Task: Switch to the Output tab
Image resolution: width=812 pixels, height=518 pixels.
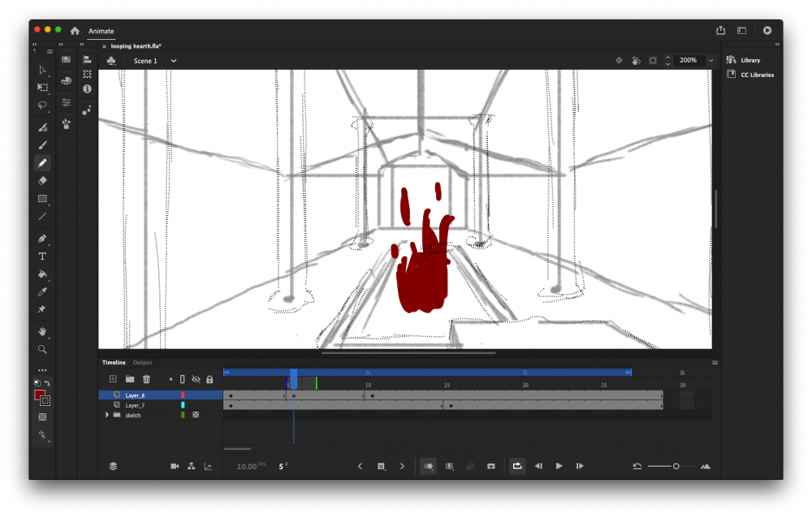Action: [x=142, y=363]
